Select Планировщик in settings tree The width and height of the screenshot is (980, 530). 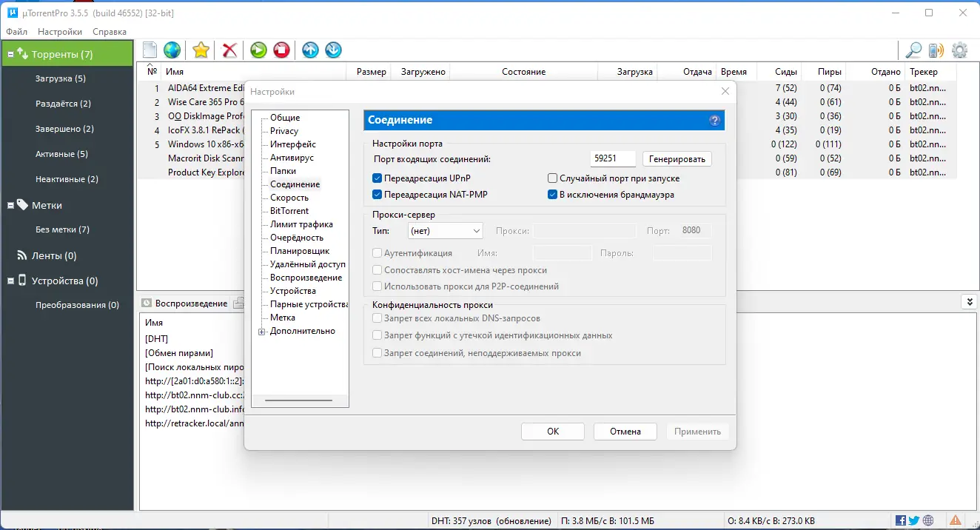click(300, 251)
